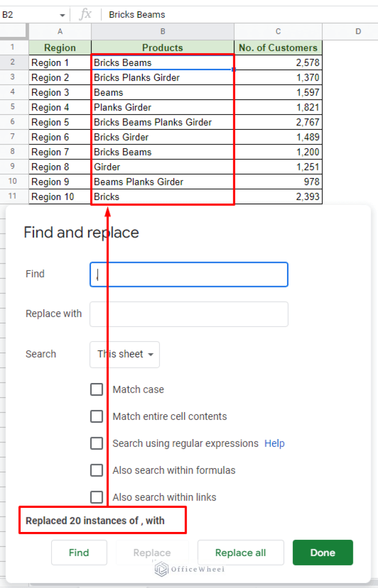
Task: Enable the Match case checkbox
Action: (97, 389)
